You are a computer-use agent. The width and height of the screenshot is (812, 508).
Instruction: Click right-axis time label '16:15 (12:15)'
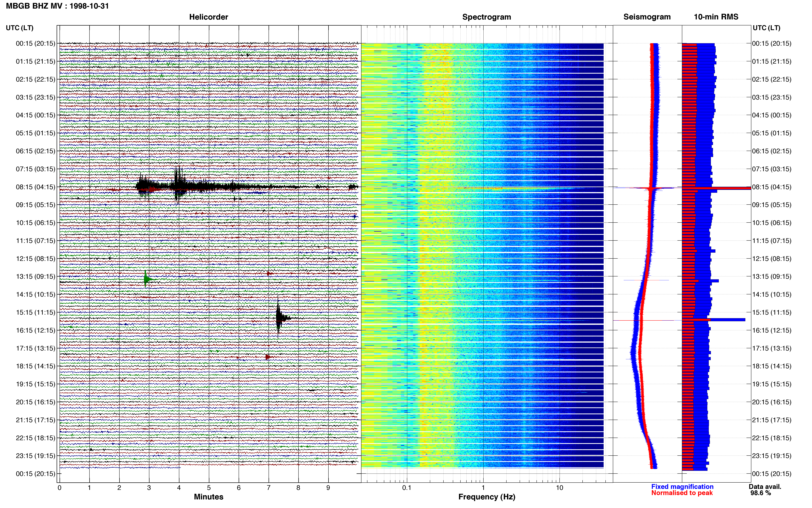[x=771, y=331]
